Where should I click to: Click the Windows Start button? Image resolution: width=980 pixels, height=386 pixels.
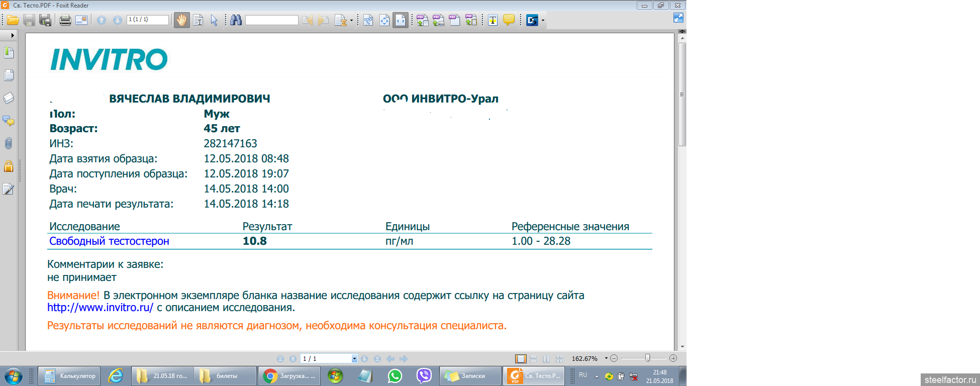pyautogui.click(x=13, y=376)
